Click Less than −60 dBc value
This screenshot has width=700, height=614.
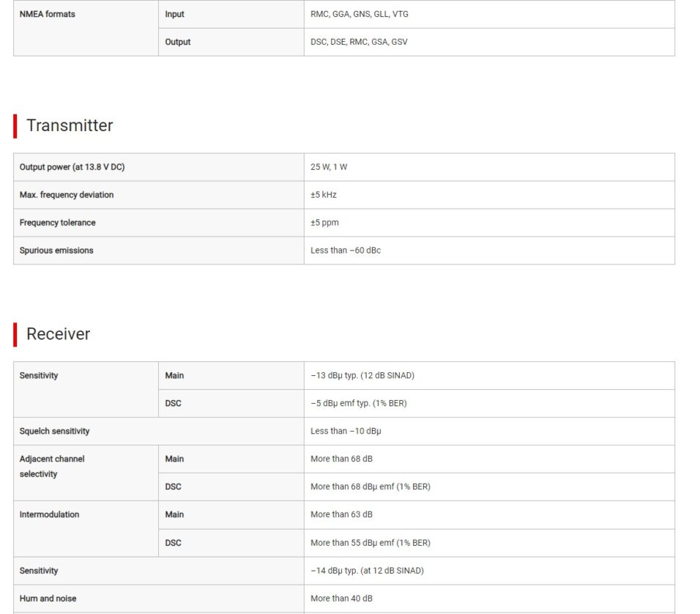[346, 251]
